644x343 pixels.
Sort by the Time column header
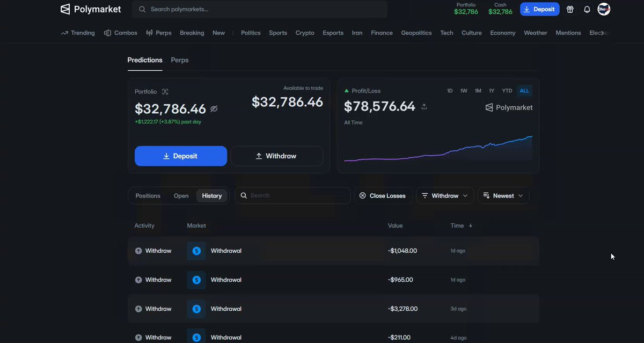[x=462, y=225]
